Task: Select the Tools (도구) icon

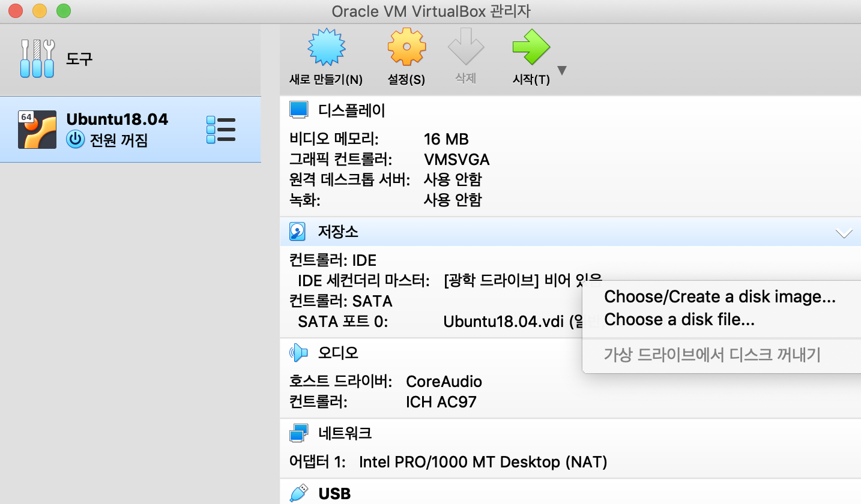Action: pyautogui.click(x=37, y=58)
